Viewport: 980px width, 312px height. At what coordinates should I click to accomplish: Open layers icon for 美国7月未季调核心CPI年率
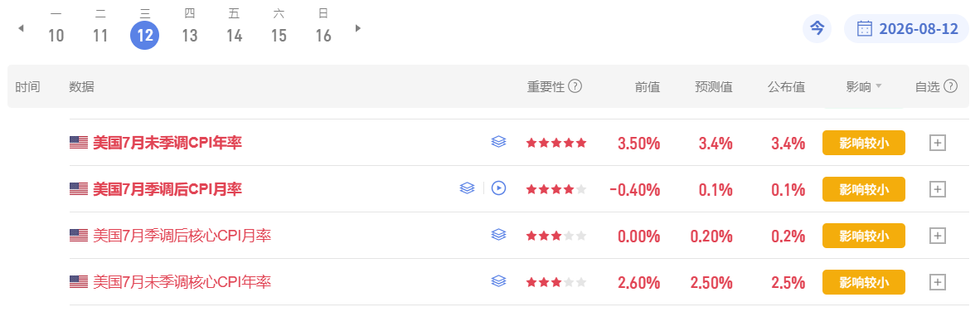tap(498, 281)
